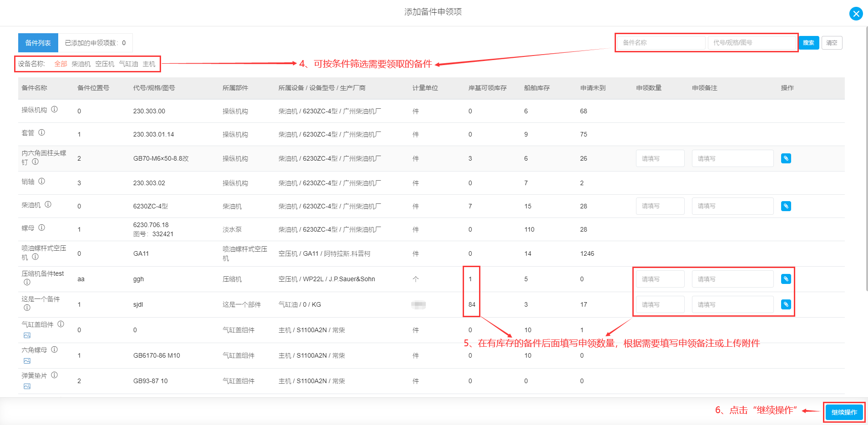Focus the 备件名称 search field
This screenshot has width=868, height=425.
661,43
